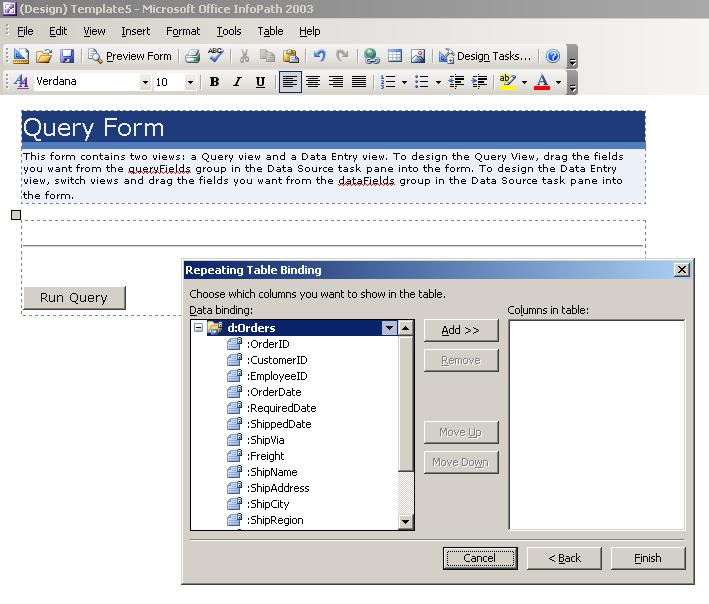
Task: Open the Font Color dropdown arrow
Action: click(x=558, y=82)
